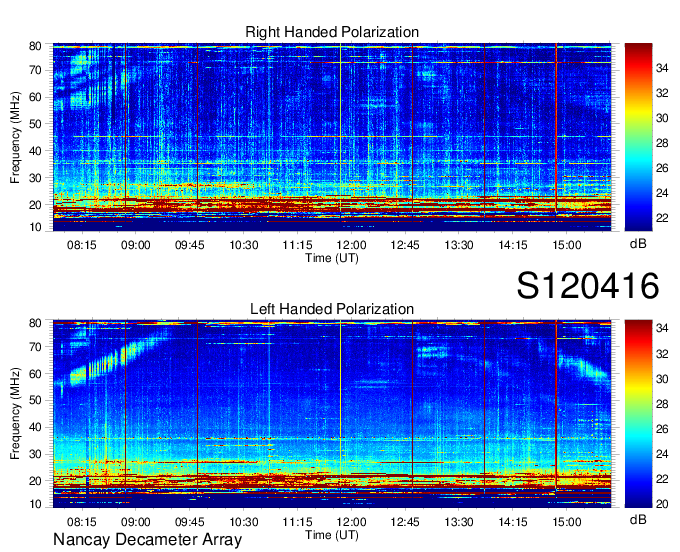The image size is (680, 552).
Task: Click the 'Left Handed Polarization' title
Action: point(332,309)
